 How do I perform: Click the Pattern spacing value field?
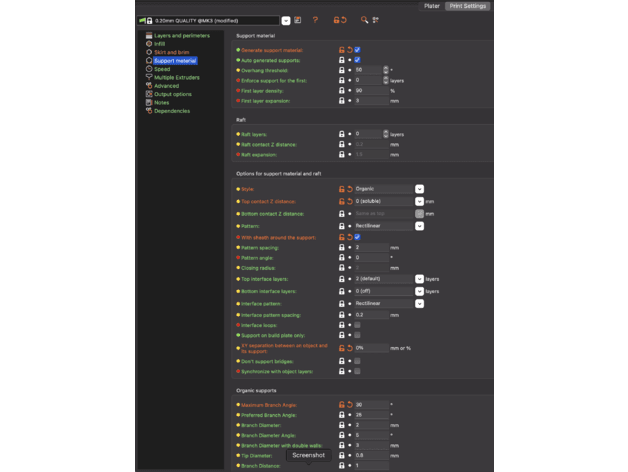point(371,248)
